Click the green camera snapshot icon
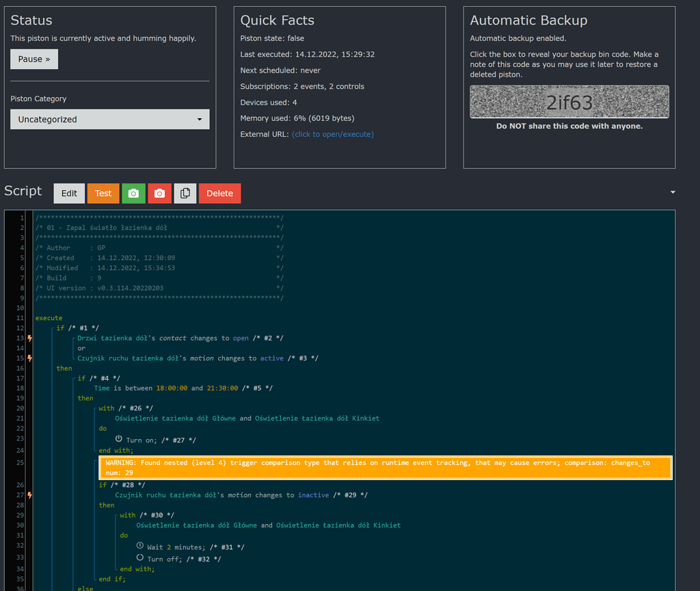 coord(133,194)
